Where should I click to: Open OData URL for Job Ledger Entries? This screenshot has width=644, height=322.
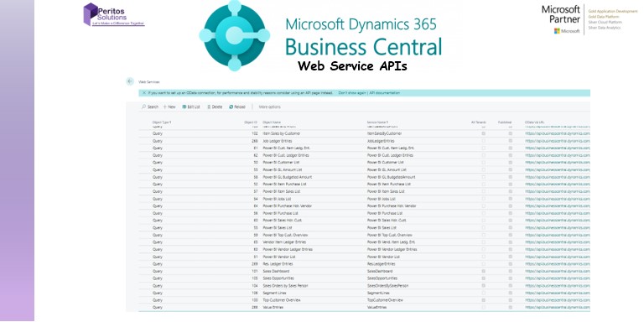(558, 141)
